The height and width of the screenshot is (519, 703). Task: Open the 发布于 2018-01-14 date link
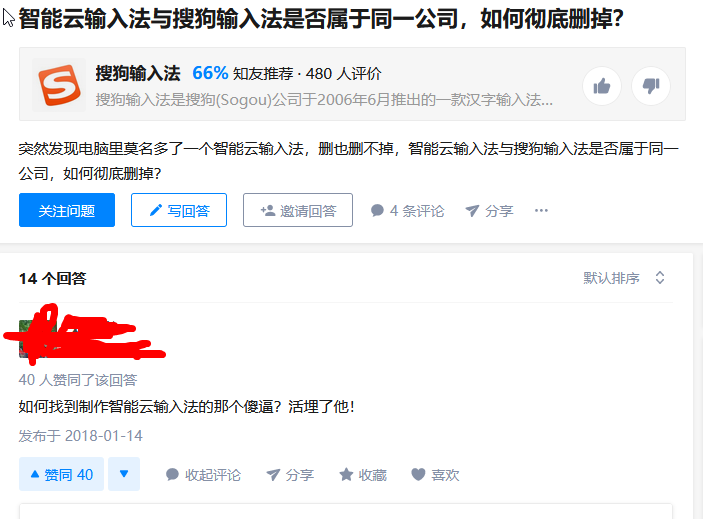point(81,436)
